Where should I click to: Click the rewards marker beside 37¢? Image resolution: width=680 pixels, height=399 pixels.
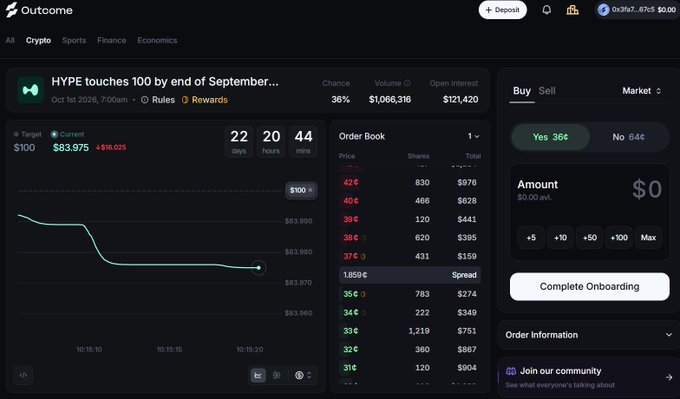pyautogui.click(x=363, y=256)
